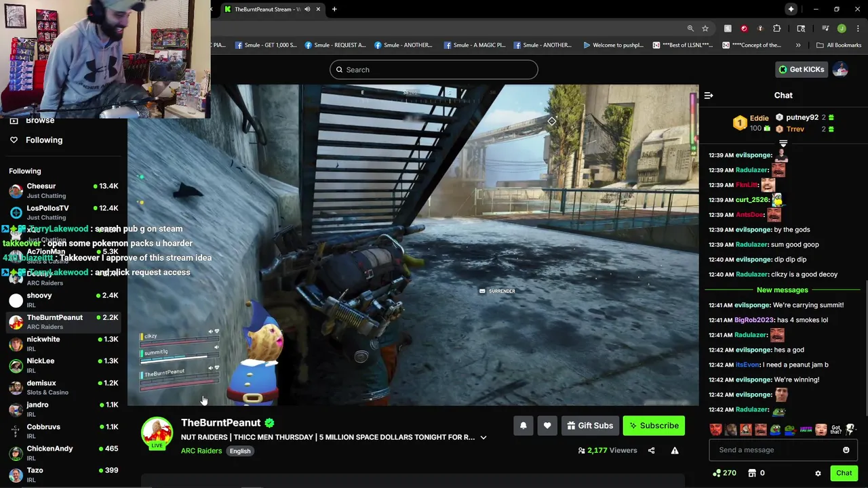Click the Subscribe button

click(654, 426)
